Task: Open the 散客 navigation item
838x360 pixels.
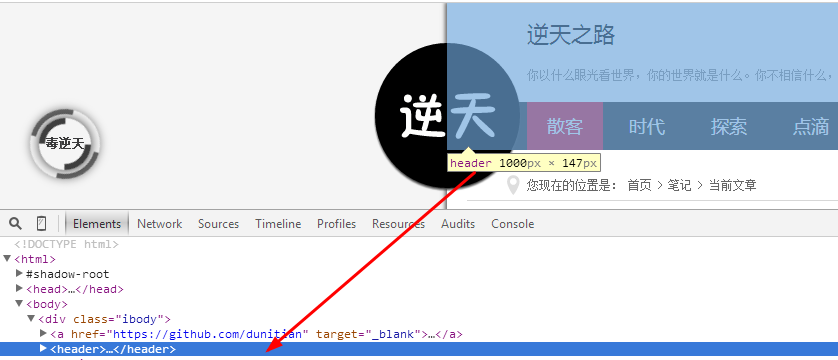Action: (565, 126)
